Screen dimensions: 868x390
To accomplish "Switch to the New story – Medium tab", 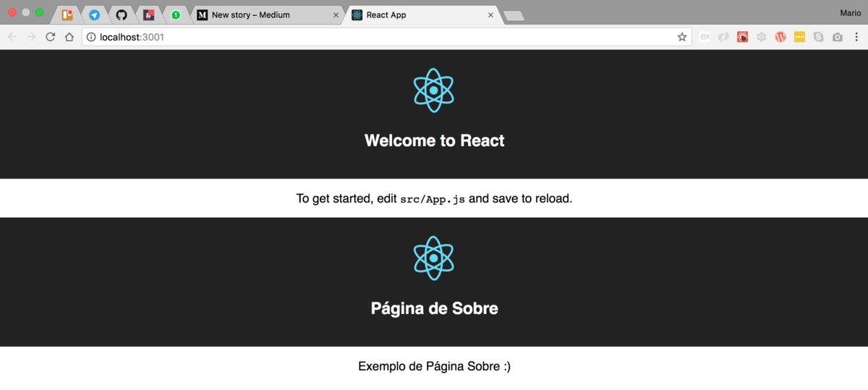I will (268, 14).
